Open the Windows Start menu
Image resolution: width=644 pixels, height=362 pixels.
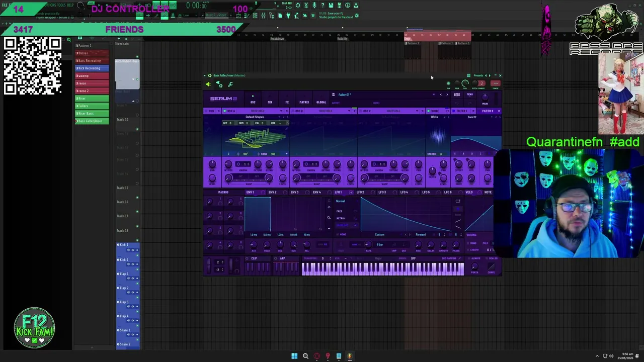click(x=294, y=356)
